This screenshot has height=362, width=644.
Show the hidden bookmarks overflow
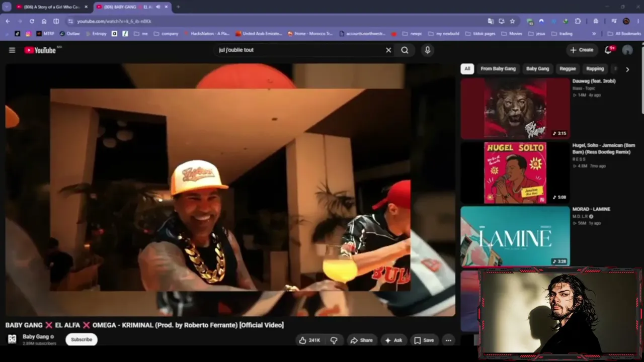coord(594,34)
